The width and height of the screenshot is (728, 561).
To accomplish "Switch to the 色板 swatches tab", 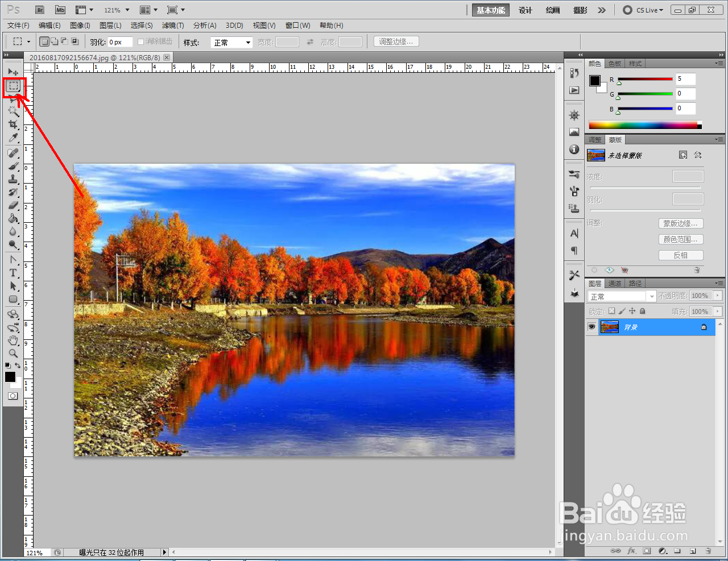I will 615,64.
